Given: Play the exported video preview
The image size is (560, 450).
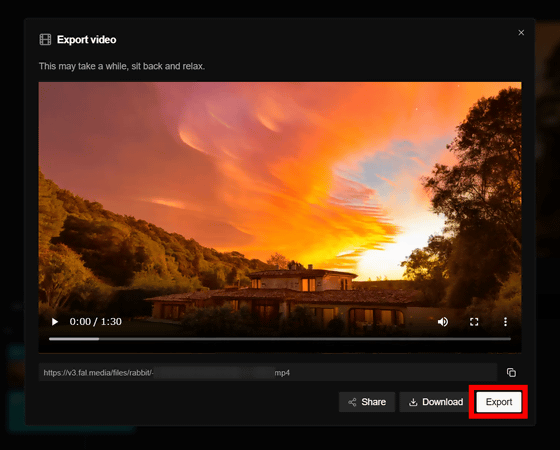Looking at the screenshot, I should (55, 322).
